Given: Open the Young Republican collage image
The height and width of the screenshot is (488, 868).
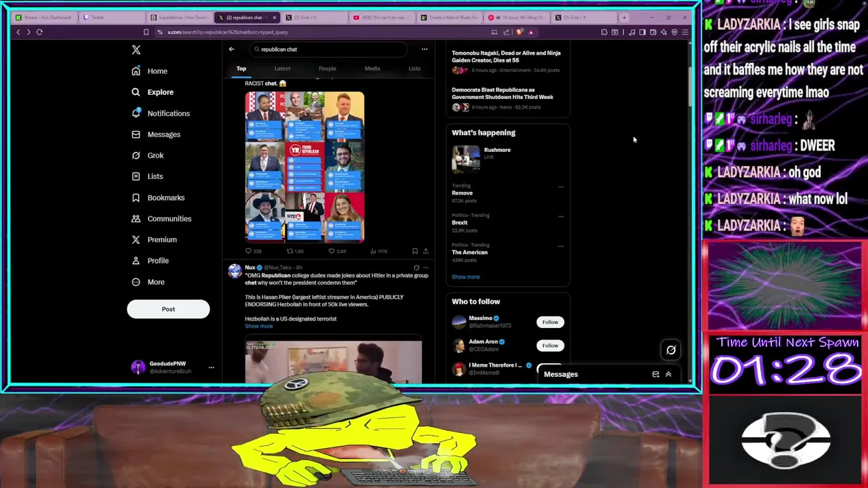Looking at the screenshot, I should [304, 167].
